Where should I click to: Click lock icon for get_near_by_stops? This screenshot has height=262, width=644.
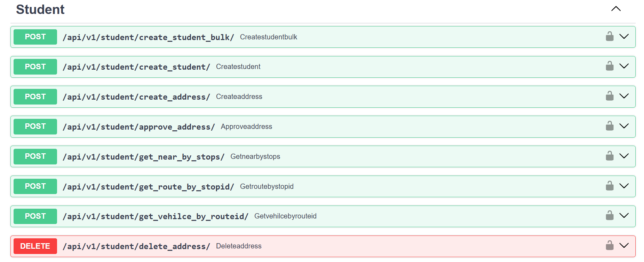click(x=610, y=156)
